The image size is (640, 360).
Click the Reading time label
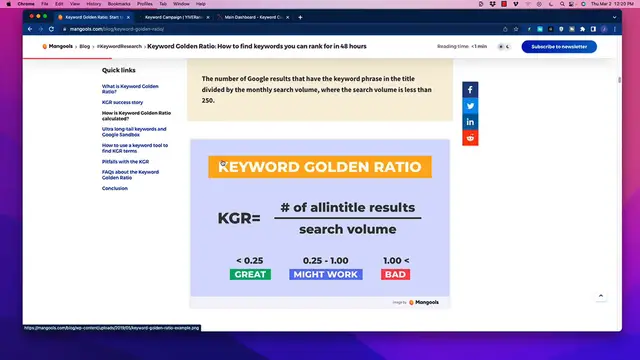[x=462, y=47]
